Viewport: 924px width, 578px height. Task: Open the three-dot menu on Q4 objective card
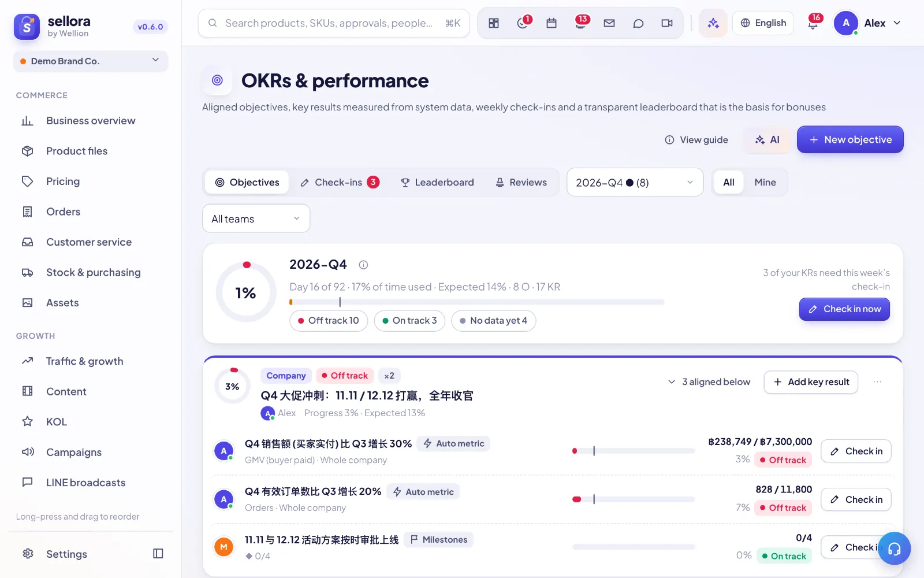coord(877,382)
